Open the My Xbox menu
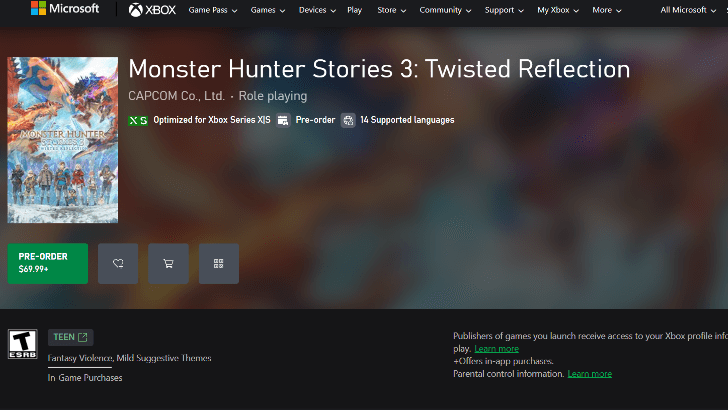728x410 pixels. [x=558, y=10]
